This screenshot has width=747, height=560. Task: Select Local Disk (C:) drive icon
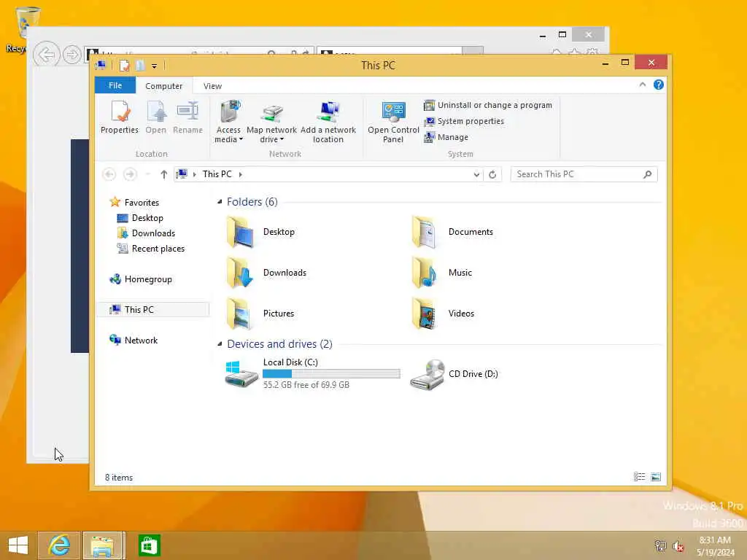click(241, 374)
